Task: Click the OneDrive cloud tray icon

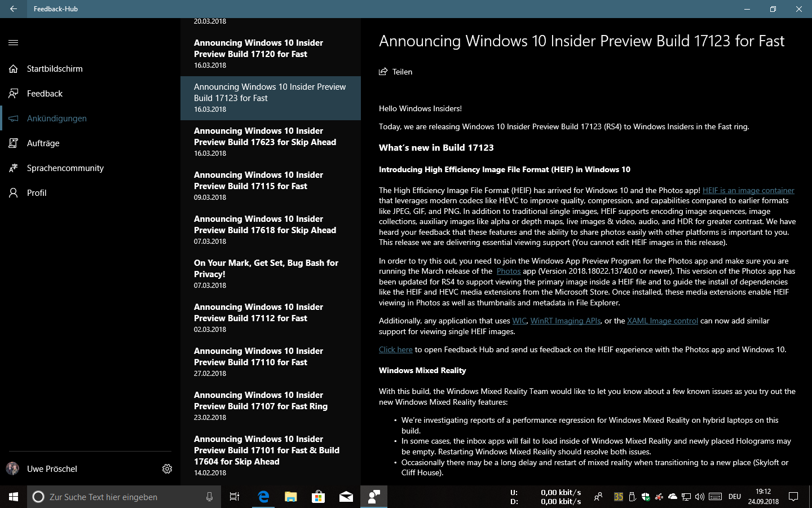Action: click(x=673, y=497)
